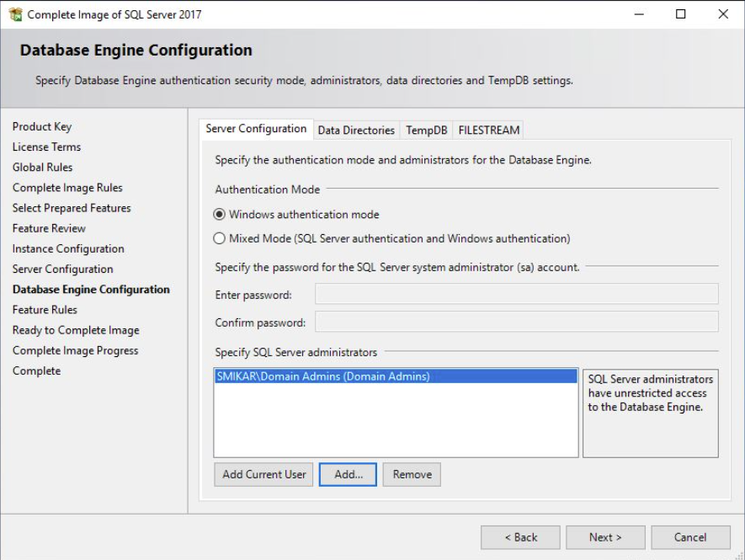Click Ready to Complete Image step
745x560 pixels.
pos(76,330)
